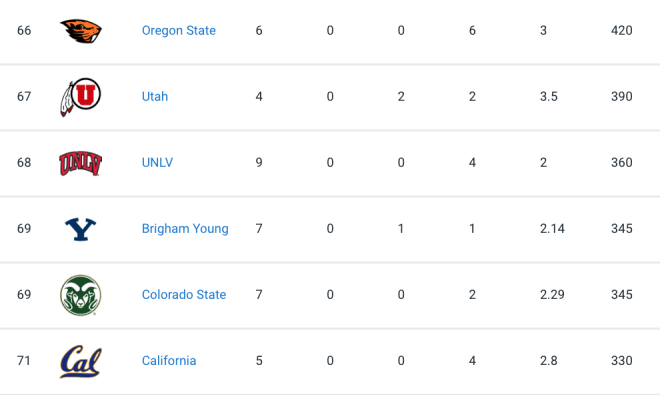This screenshot has width=660, height=395.
Task: Open the UNLV team link
Action: 157,163
